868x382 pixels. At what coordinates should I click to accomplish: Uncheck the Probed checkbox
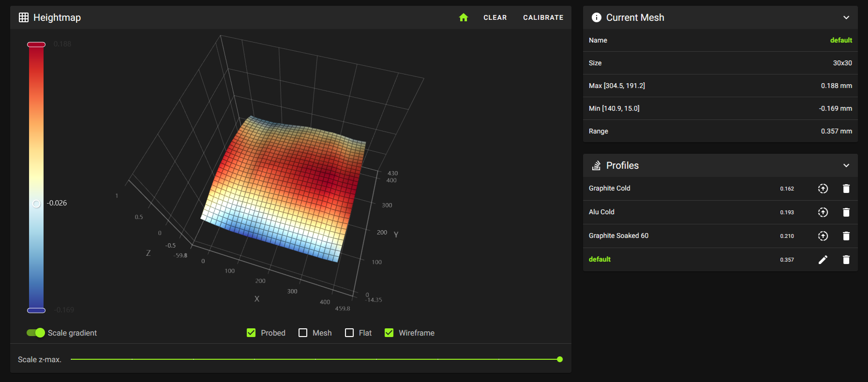point(251,333)
